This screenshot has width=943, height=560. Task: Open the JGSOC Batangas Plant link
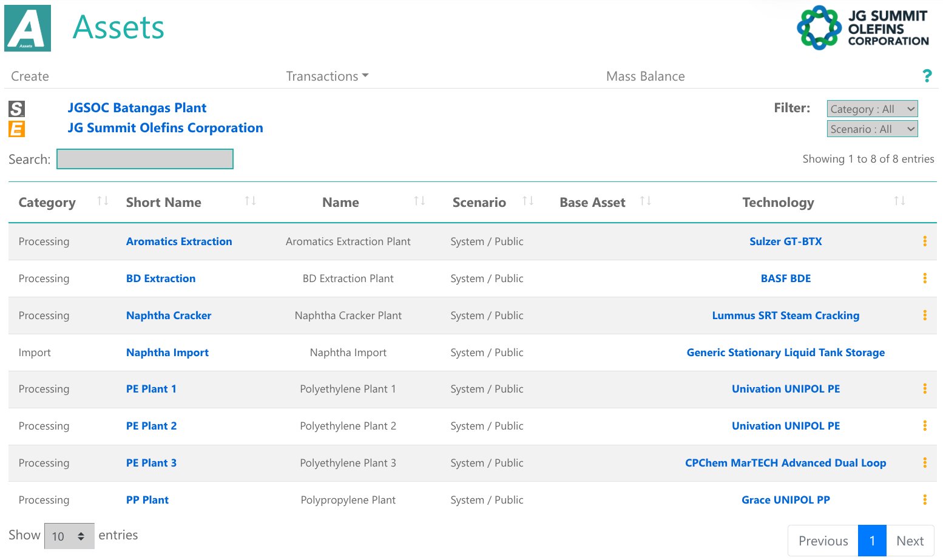coord(137,108)
